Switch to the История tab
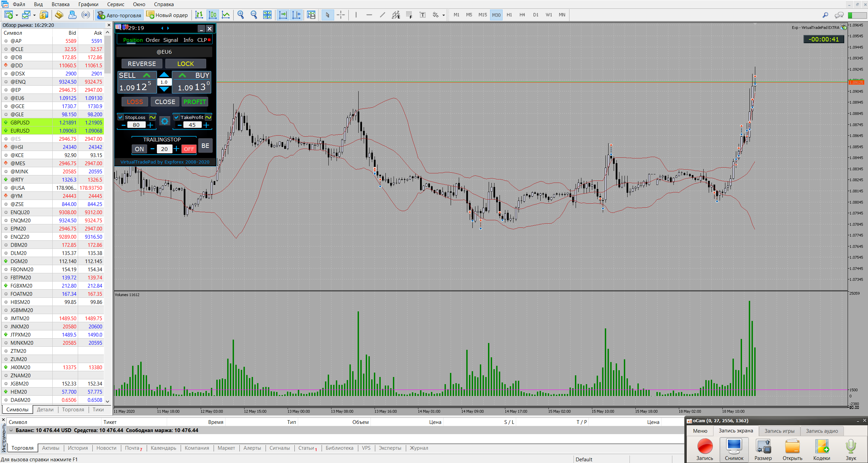The image size is (868, 463). coord(77,448)
